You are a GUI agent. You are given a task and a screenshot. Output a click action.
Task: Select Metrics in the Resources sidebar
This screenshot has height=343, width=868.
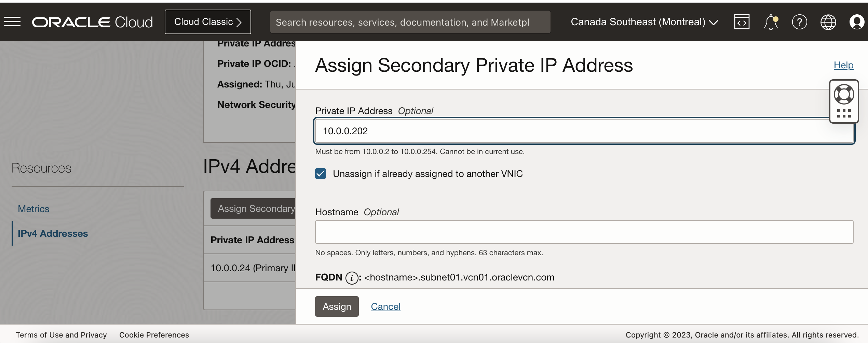[33, 208]
